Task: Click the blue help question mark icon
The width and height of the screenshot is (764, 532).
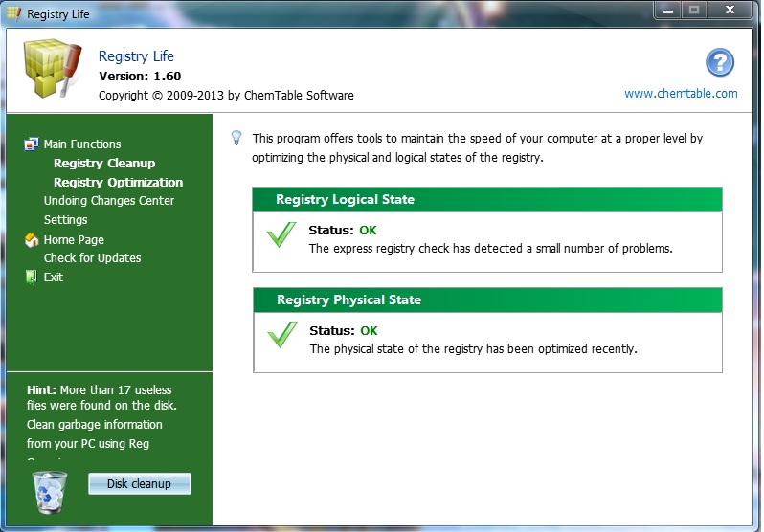Action: click(720, 62)
